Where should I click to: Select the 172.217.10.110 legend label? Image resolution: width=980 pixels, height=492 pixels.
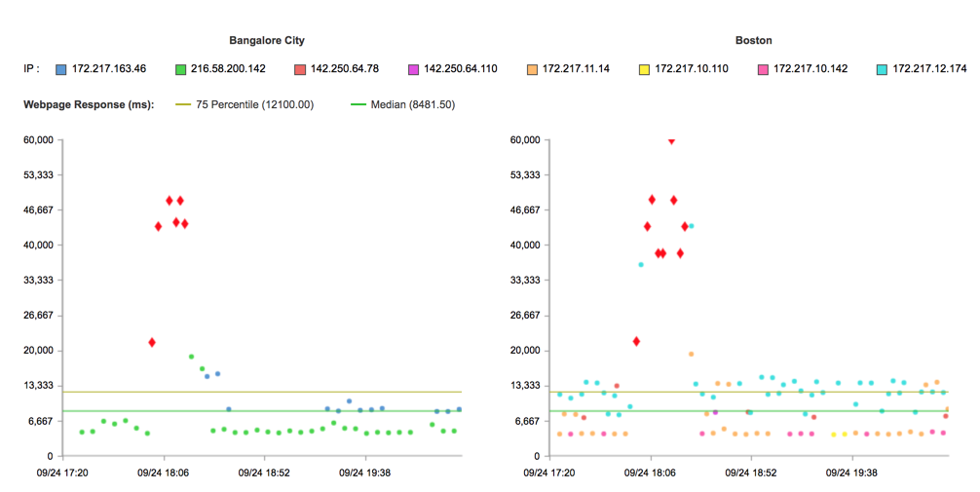692,69
